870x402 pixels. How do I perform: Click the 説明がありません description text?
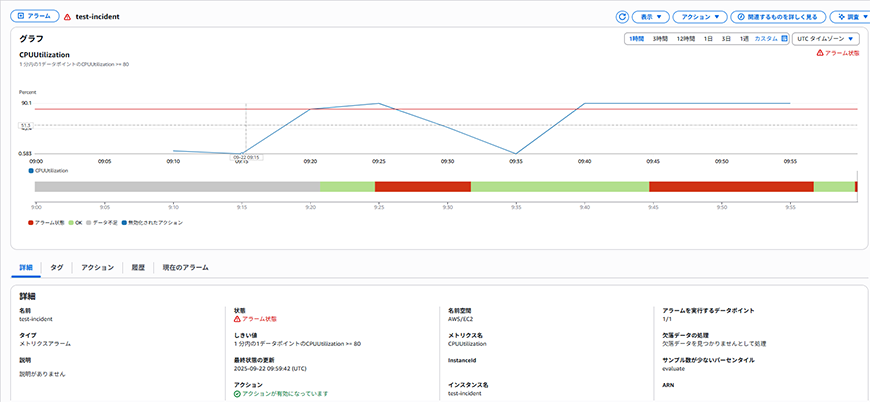(42, 374)
